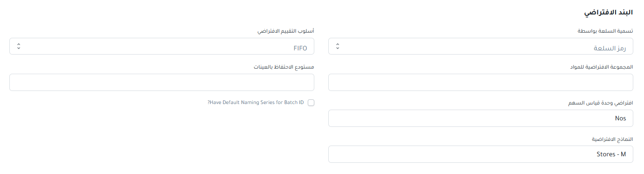Click the Stores - M warehouse value text
Viewport: 644px width, 174px height.
(611, 154)
